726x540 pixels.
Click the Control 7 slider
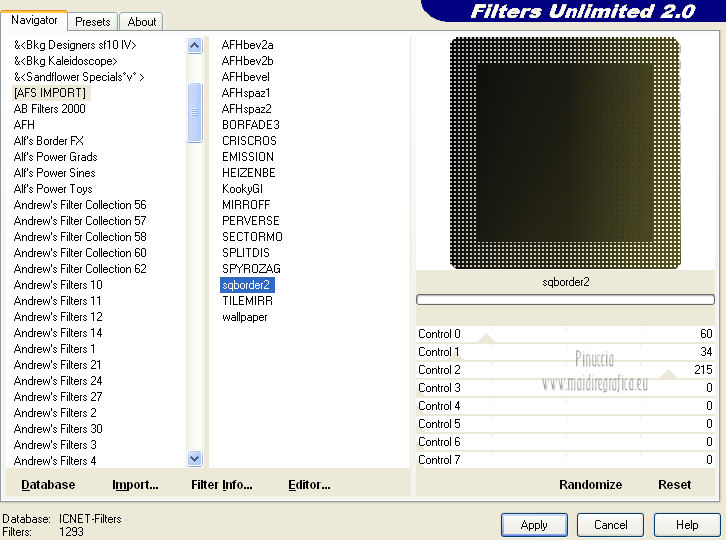(565, 460)
